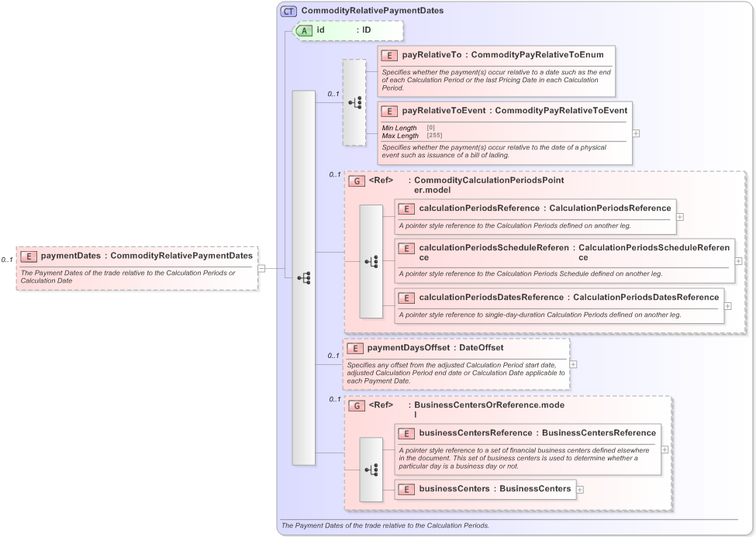The width and height of the screenshot is (756, 537).
Task: Expand businessCenters element
Action: pos(580,489)
